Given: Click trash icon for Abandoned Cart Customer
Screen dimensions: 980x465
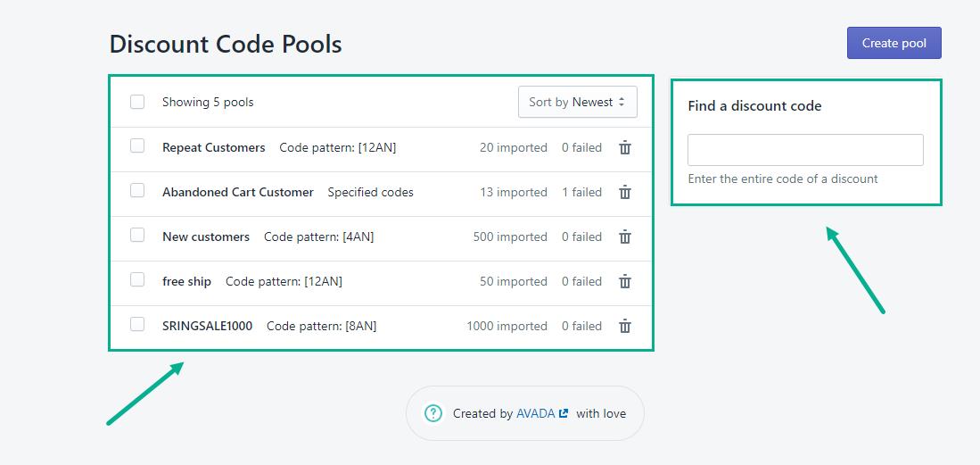Looking at the screenshot, I should click(625, 193).
